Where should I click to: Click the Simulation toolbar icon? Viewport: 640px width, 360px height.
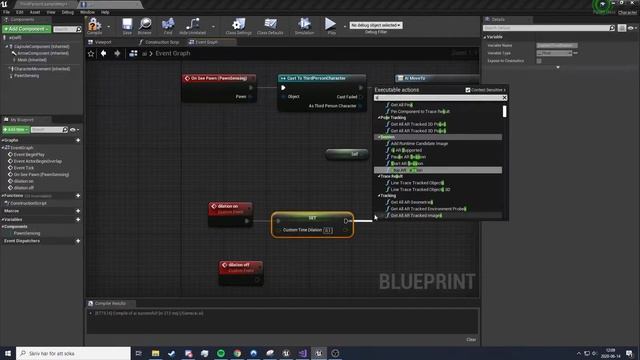(x=304, y=24)
